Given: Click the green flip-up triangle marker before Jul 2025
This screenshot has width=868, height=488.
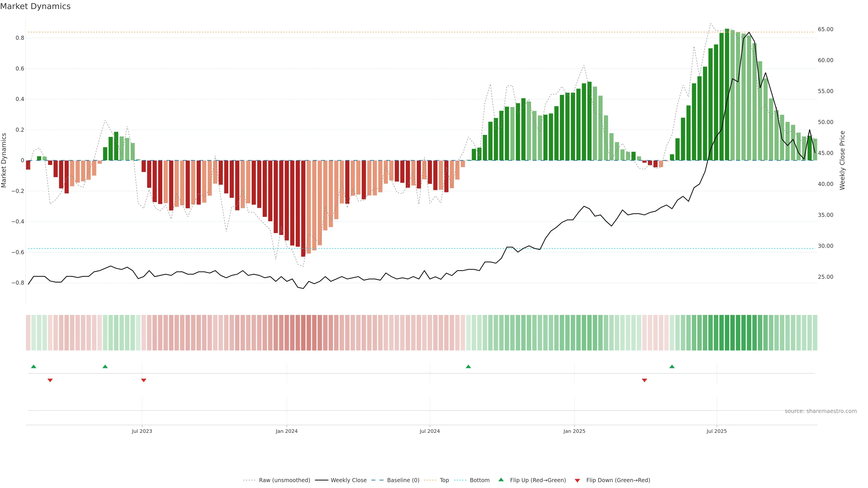Looking at the screenshot, I should [672, 366].
